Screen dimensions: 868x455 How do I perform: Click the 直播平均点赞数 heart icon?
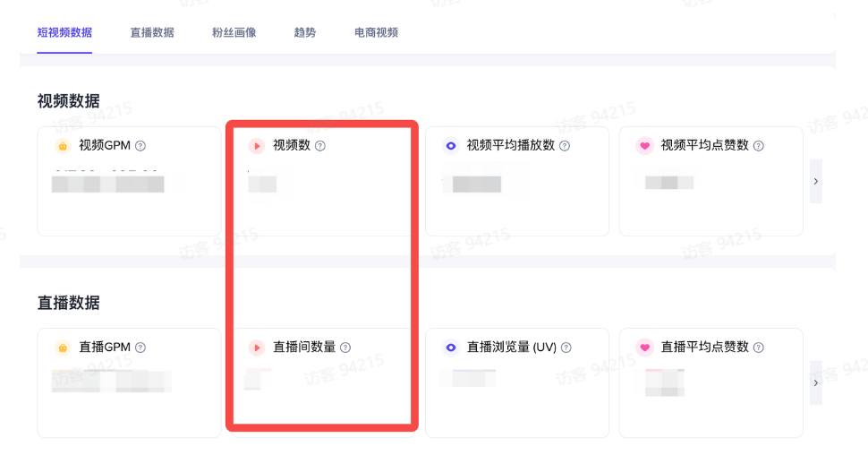point(644,348)
